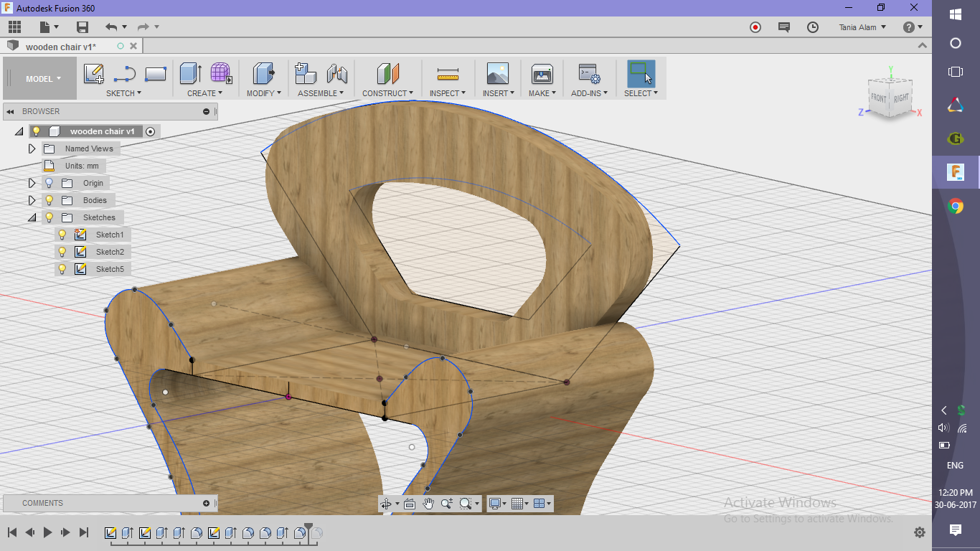
Task: Activate the Select tool icon
Action: click(x=641, y=73)
